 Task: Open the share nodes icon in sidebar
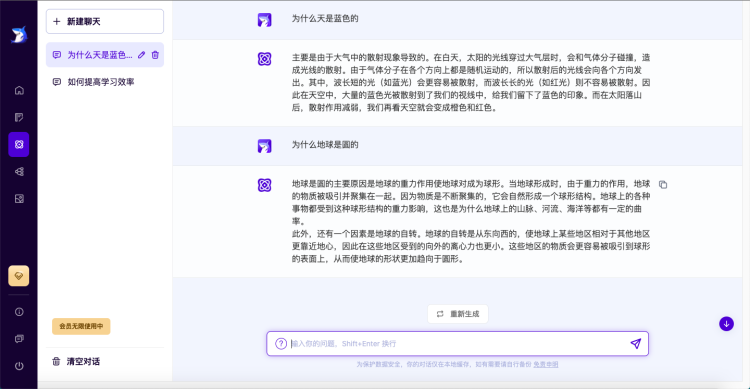pyautogui.click(x=19, y=171)
